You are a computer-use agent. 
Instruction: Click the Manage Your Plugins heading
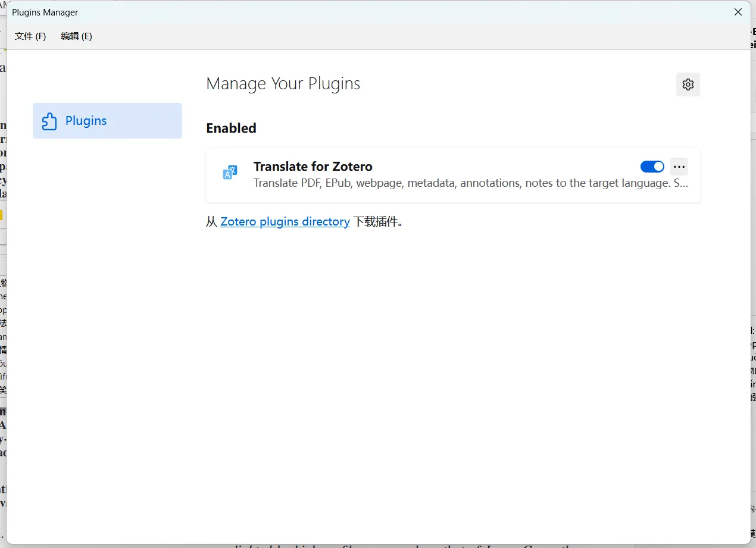pos(283,84)
